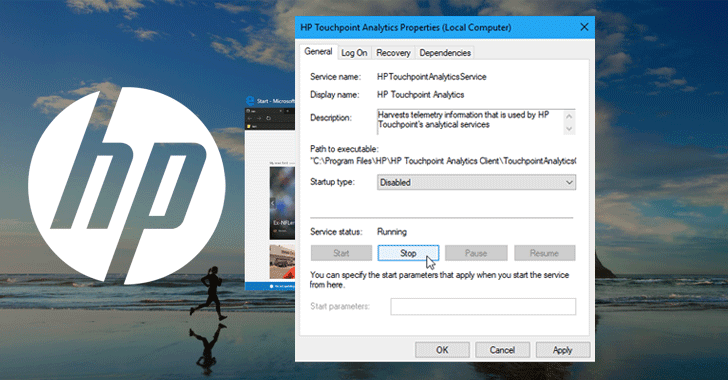Click the Description box scroll down arrow
This screenshot has width=728, height=380.
coord(569,129)
